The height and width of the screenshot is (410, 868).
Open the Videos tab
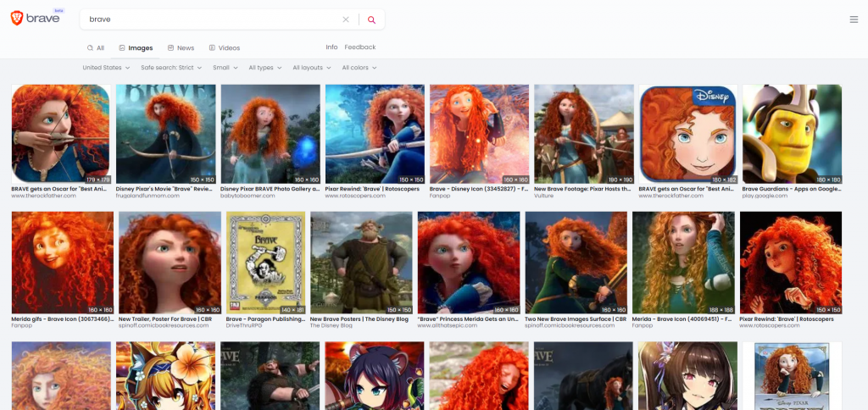tap(225, 48)
